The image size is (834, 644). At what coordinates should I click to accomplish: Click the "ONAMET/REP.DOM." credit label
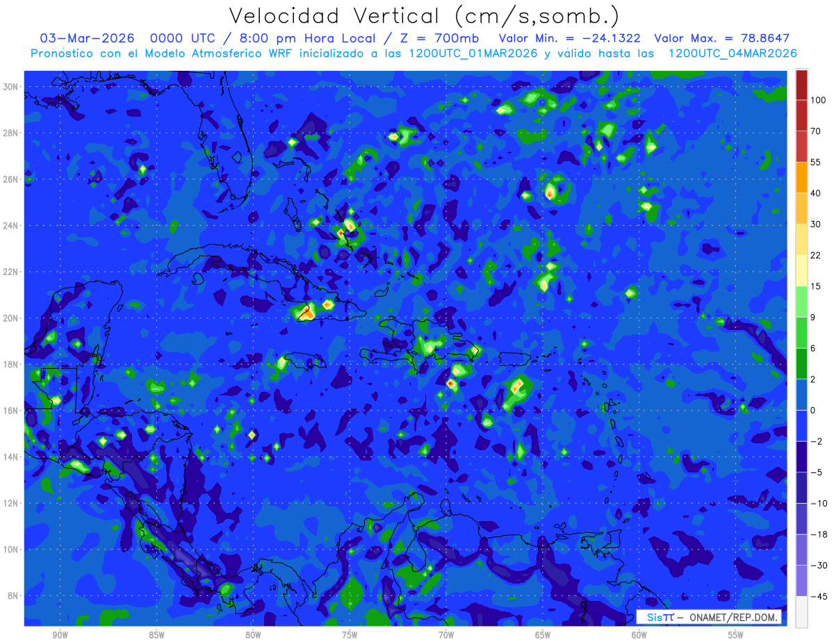coord(733,617)
